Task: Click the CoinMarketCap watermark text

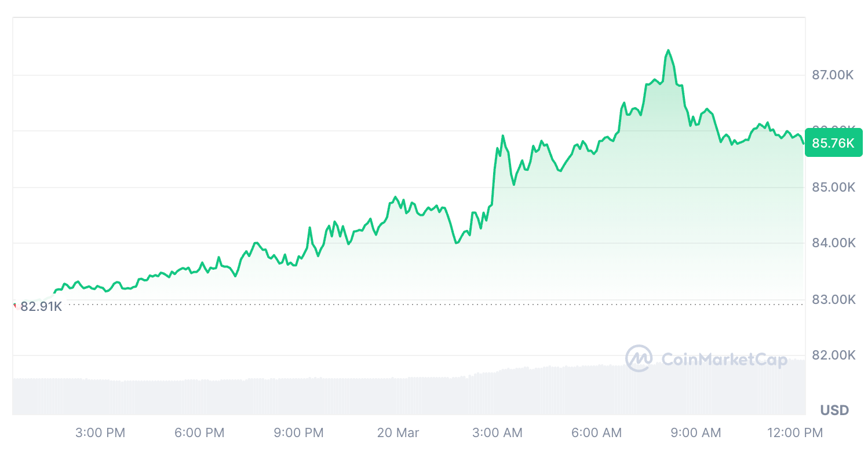Action: (724, 360)
